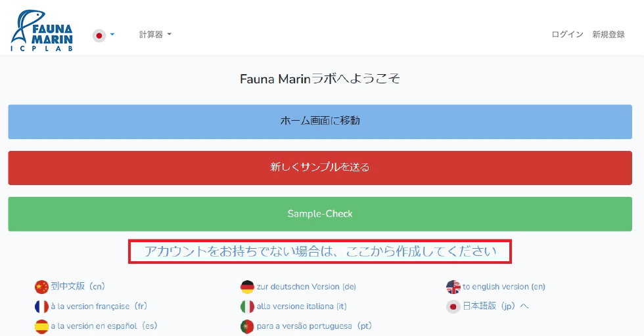This screenshot has height=336, width=644.
Task: Click the Spanish flag icon
Action: click(41, 326)
